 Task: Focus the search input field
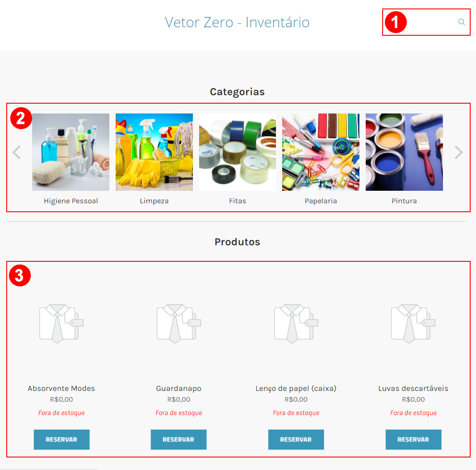431,22
